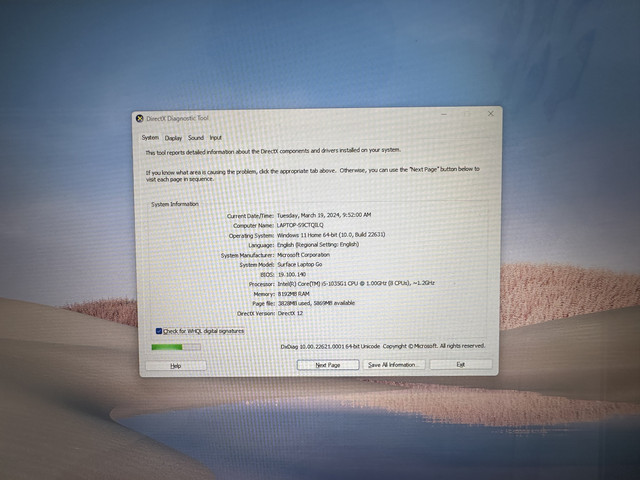Click the Exit button

click(461, 364)
